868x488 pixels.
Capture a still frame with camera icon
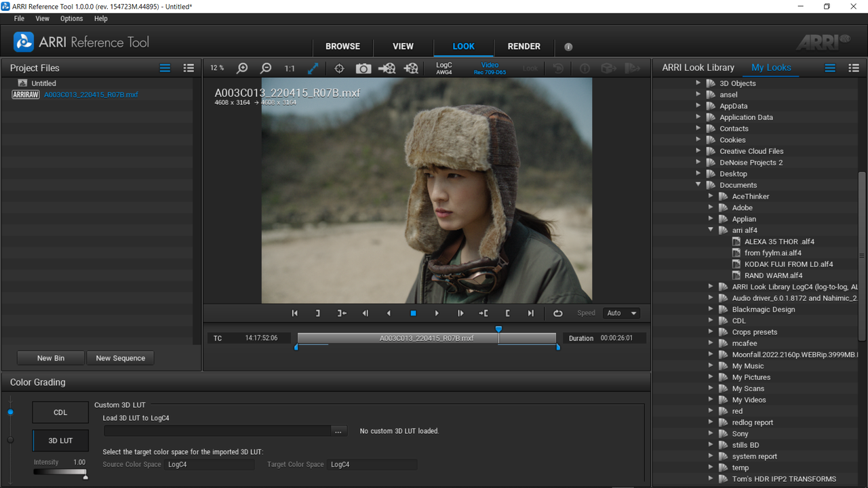pos(363,68)
